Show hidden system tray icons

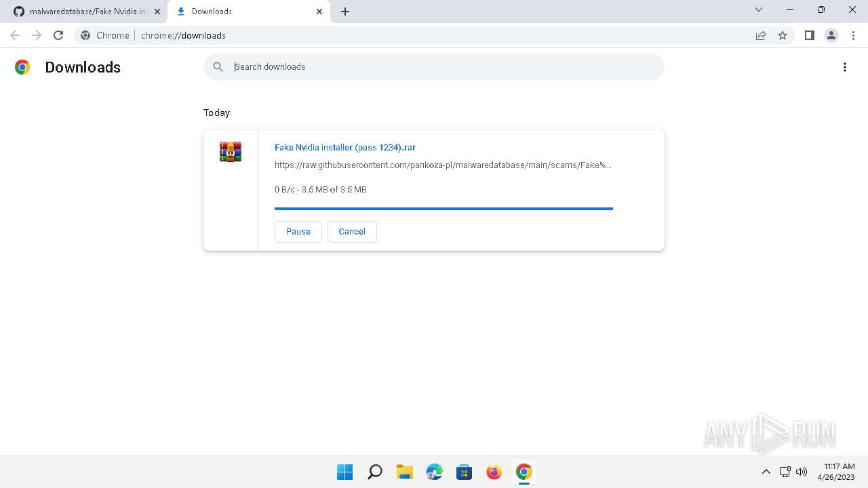tap(766, 472)
